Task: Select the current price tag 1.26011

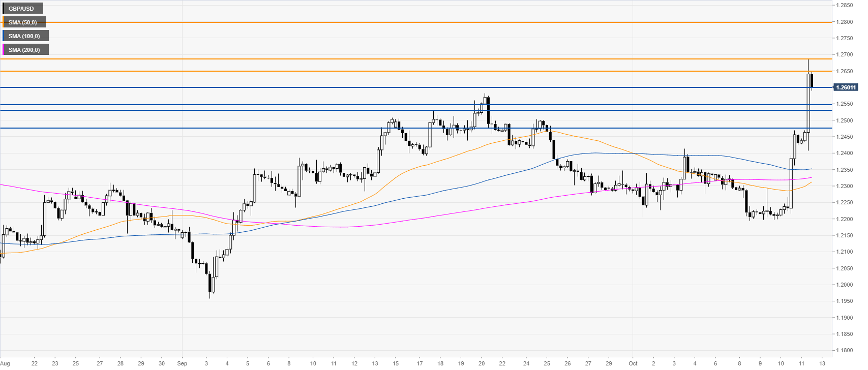Action: pos(846,87)
